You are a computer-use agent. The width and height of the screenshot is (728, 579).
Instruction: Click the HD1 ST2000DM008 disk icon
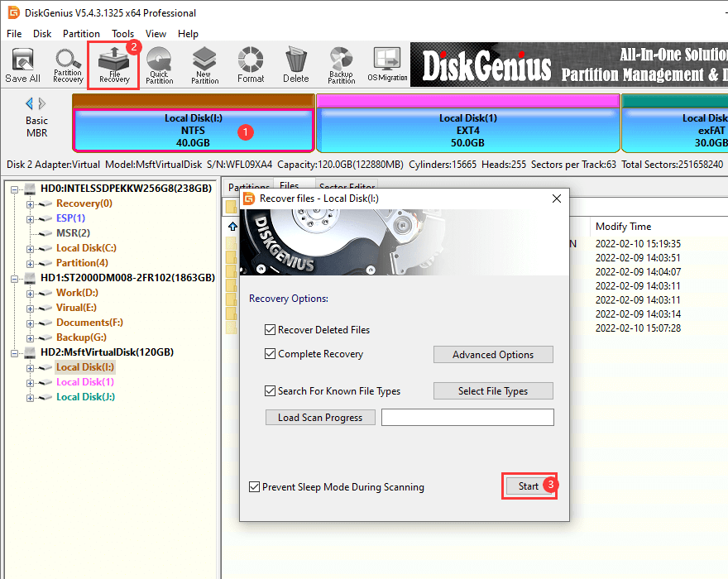(x=30, y=278)
